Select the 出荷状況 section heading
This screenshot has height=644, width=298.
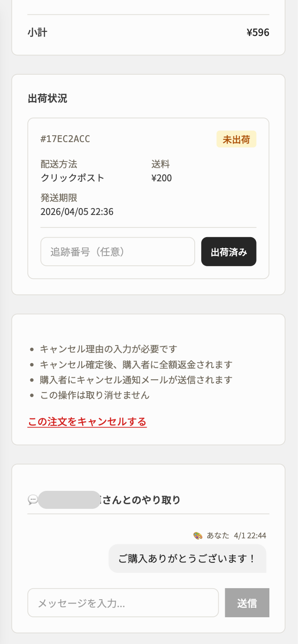[47, 98]
